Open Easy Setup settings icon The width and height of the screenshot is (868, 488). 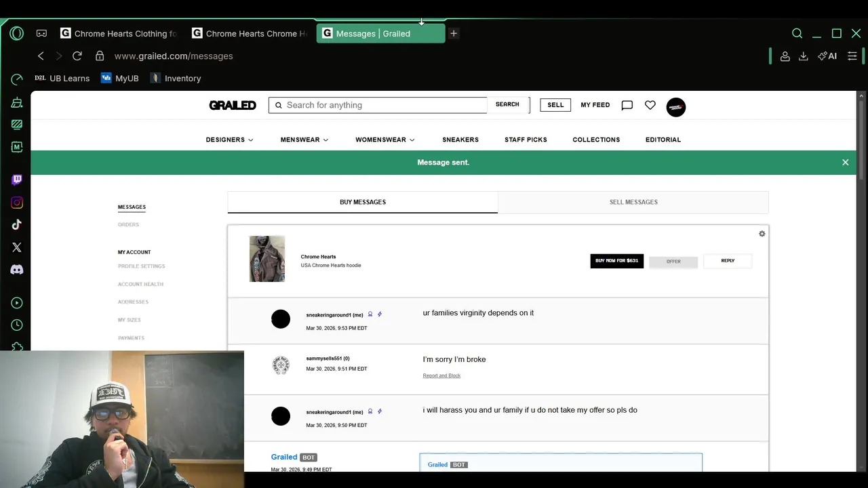click(852, 56)
